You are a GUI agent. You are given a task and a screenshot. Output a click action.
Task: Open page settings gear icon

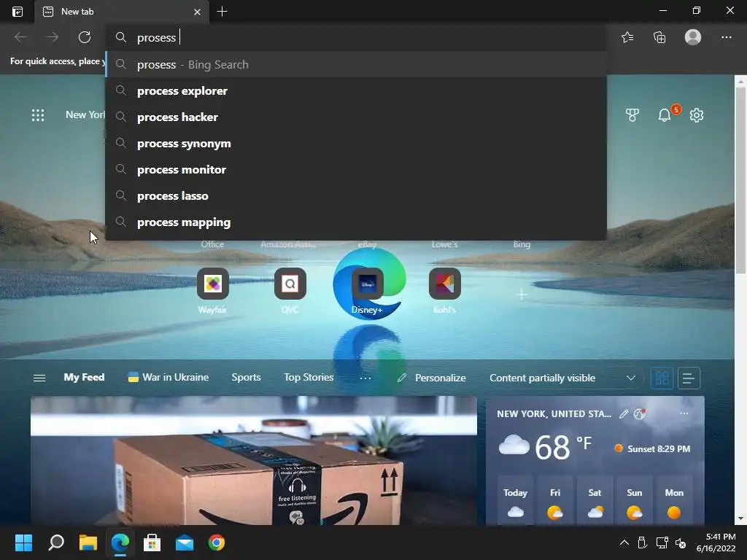pyautogui.click(x=697, y=114)
